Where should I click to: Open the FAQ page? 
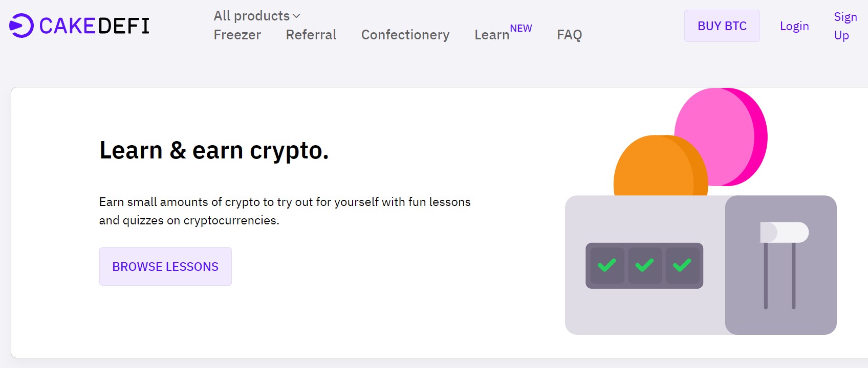pyautogui.click(x=569, y=35)
